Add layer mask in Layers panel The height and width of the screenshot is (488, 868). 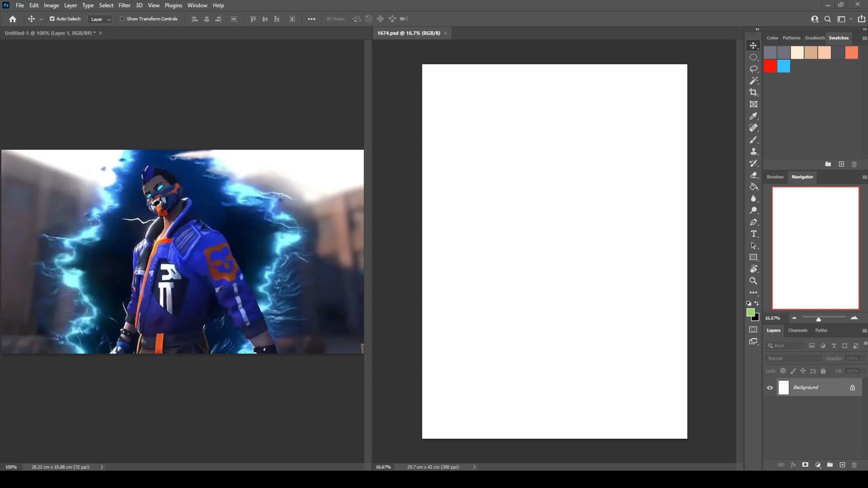(x=805, y=465)
